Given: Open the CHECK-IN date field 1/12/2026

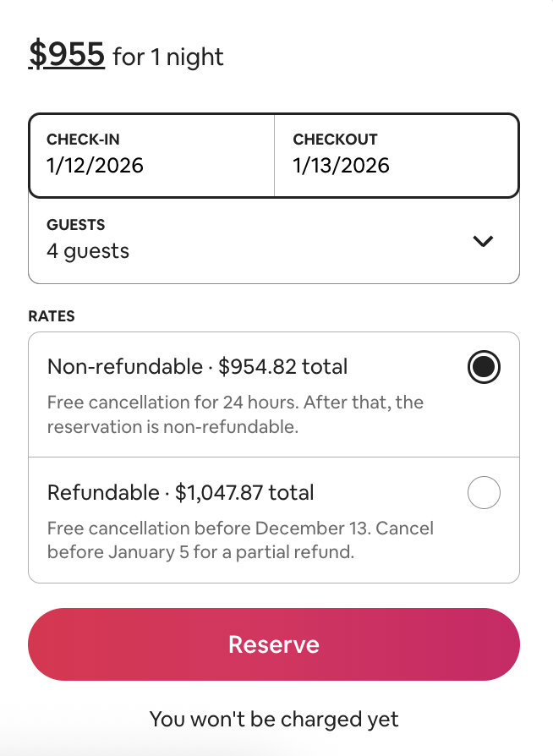Looking at the screenshot, I should 151,154.
